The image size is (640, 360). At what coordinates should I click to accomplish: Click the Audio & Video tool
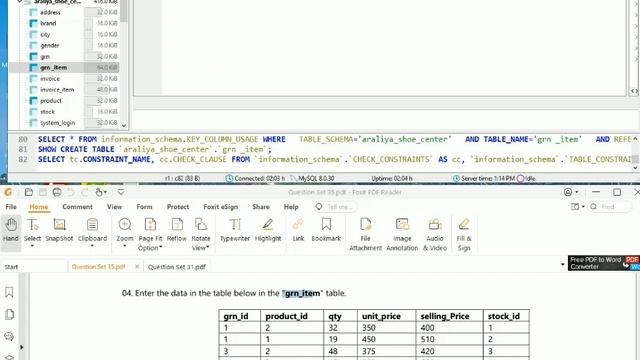coord(435,234)
